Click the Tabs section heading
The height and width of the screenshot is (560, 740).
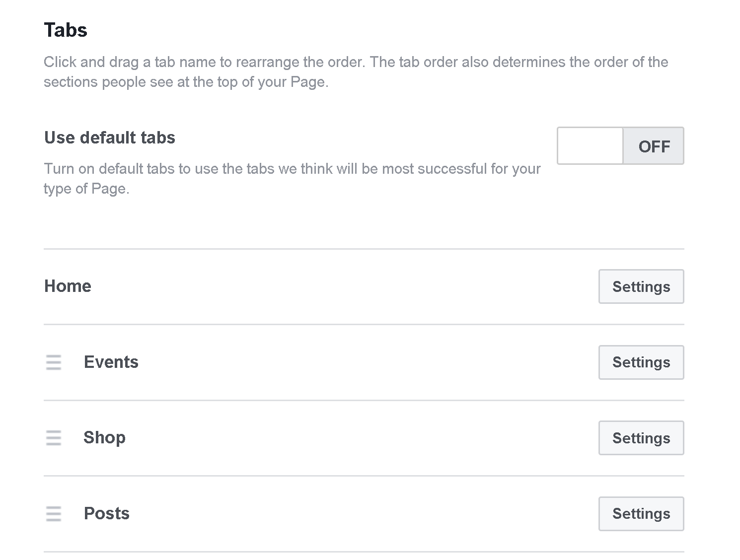coord(66,30)
